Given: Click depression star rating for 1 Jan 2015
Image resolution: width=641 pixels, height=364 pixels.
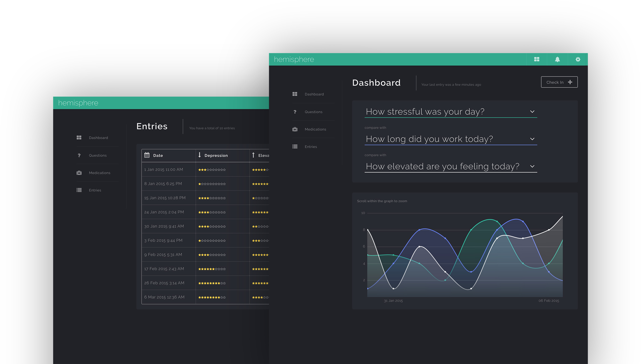Looking at the screenshot, I should point(212,170).
